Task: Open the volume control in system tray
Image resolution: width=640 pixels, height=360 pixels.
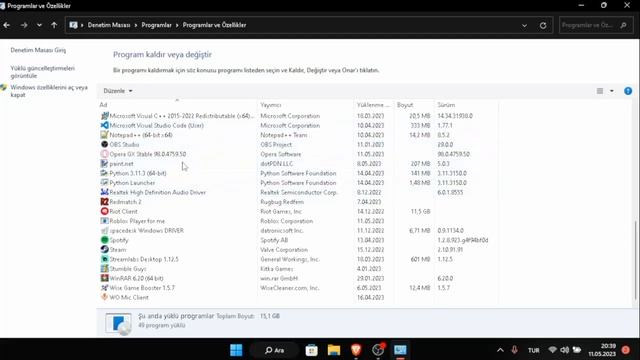Action: (564, 350)
